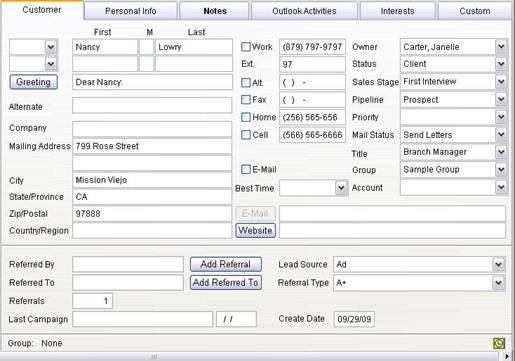This screenshot has width=515, height=361.
Task: Click the scroll right arrow at bottom
Action: pos(507,356)
